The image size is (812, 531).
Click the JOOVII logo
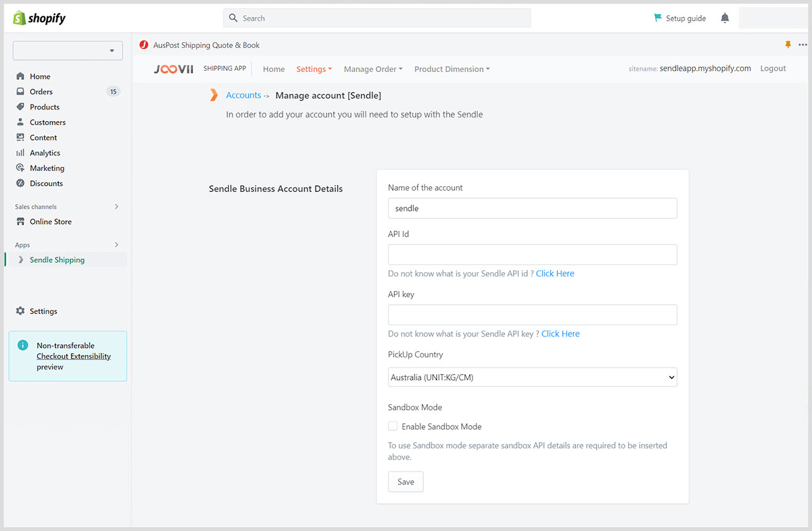[174, 69]
